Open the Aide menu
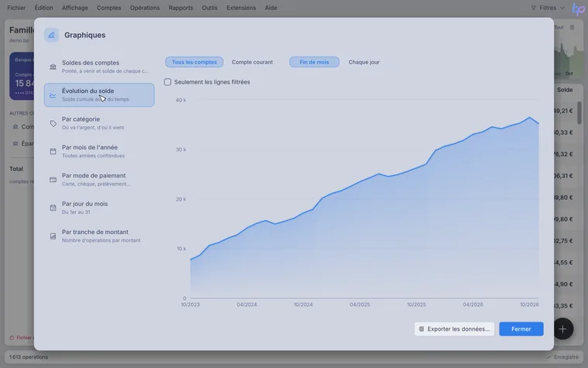Screen dimensions: 588x368 point(271,8)
